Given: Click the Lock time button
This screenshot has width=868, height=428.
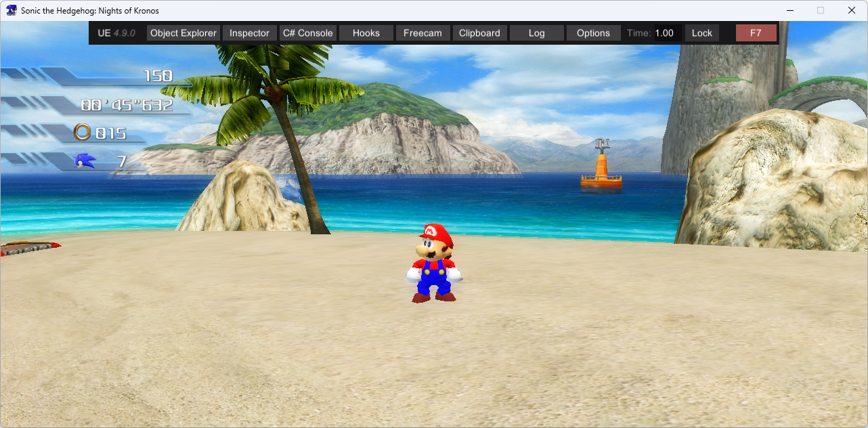Looking at the screenshot, I should coord(702,33).
